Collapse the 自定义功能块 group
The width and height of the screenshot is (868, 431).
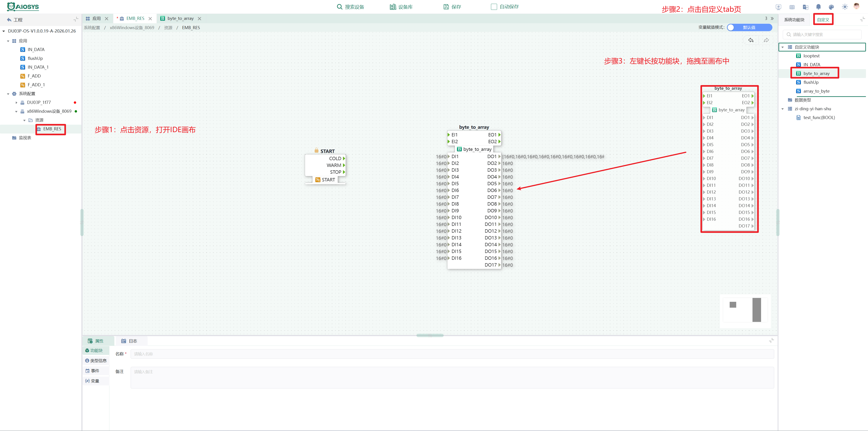[782, 47]
